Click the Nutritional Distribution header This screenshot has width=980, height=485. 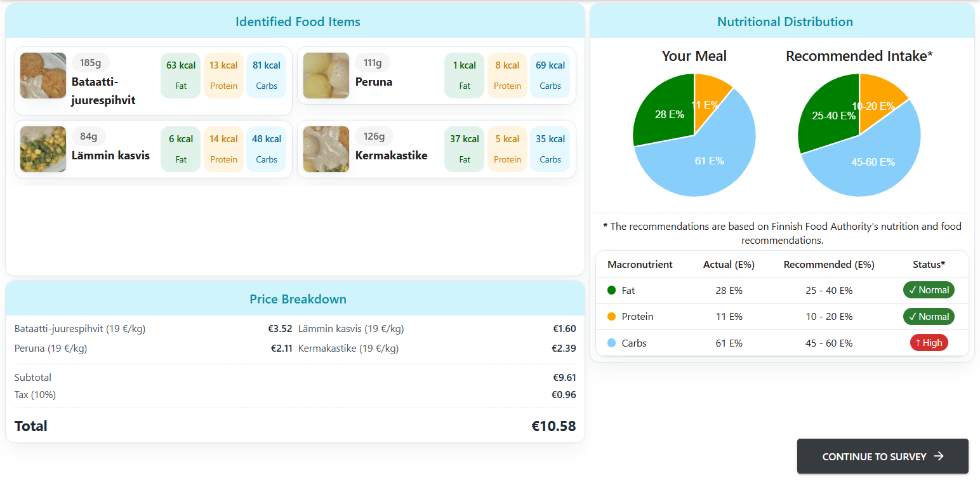point(785,22)
